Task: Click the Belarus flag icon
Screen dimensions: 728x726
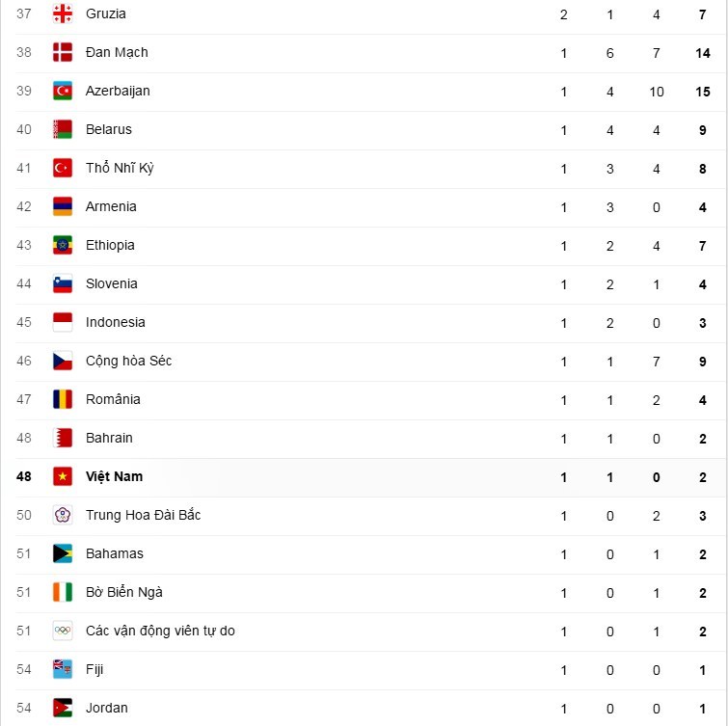Action: [63, 129]
